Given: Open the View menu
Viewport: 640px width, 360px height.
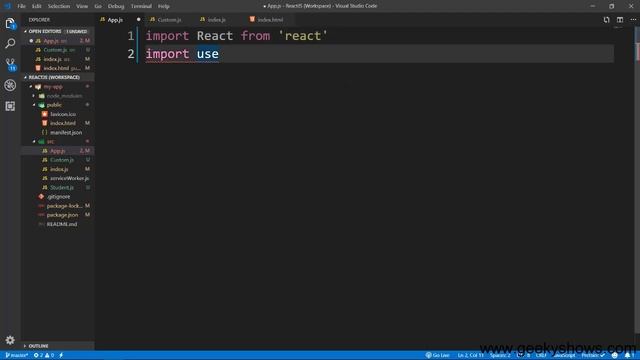Looking at the screenshot, I should tap(82, 6).
